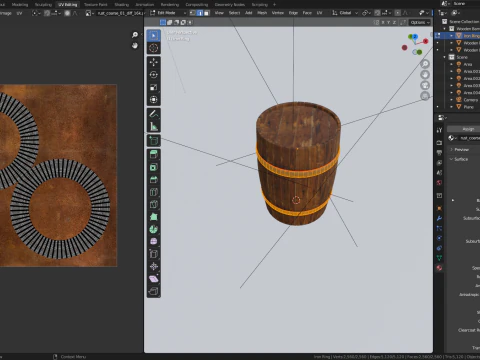The width and height of the screenshot is (480, 360).
Task: Collapse the Wooden Barrel collection in outliner
Action: pos(445,29)
